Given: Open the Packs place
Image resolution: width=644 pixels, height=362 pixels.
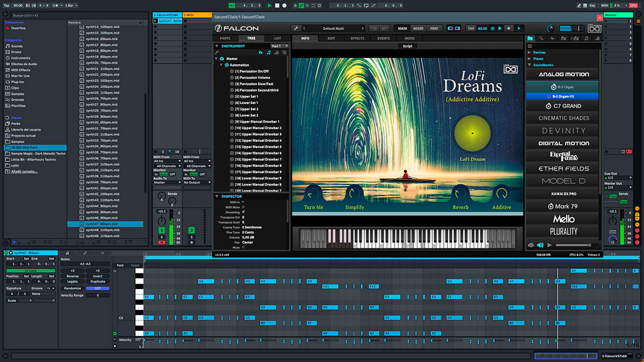Looking at the screenshot, I should tap(16, 123).
